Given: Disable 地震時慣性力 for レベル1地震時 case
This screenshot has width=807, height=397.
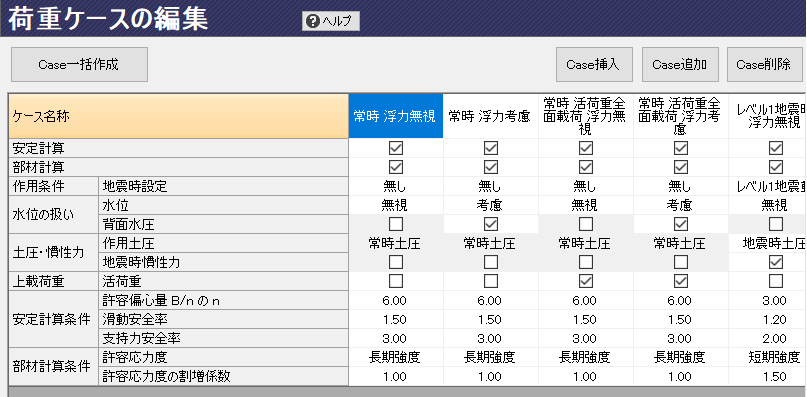Looking at the screenshot, I should tap(776, 263).
